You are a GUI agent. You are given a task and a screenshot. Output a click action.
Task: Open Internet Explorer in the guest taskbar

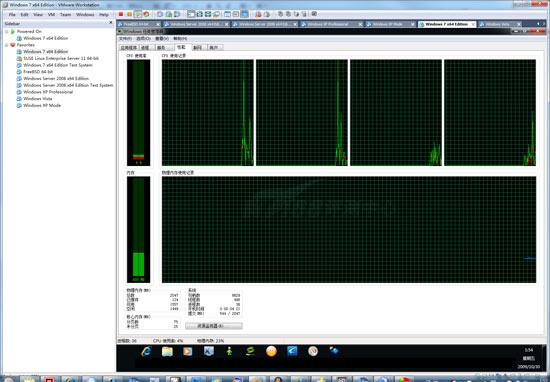[x=146, y=351]
